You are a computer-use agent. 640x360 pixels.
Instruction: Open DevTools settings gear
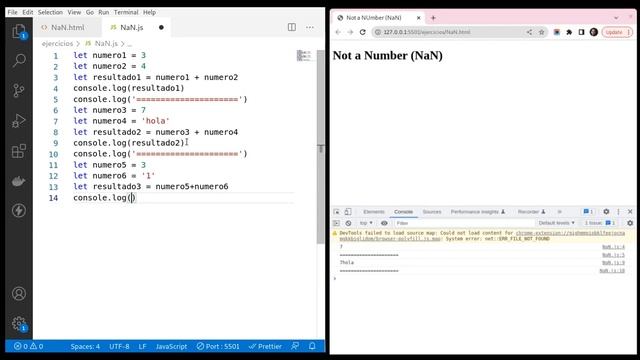tap(606, 211)
